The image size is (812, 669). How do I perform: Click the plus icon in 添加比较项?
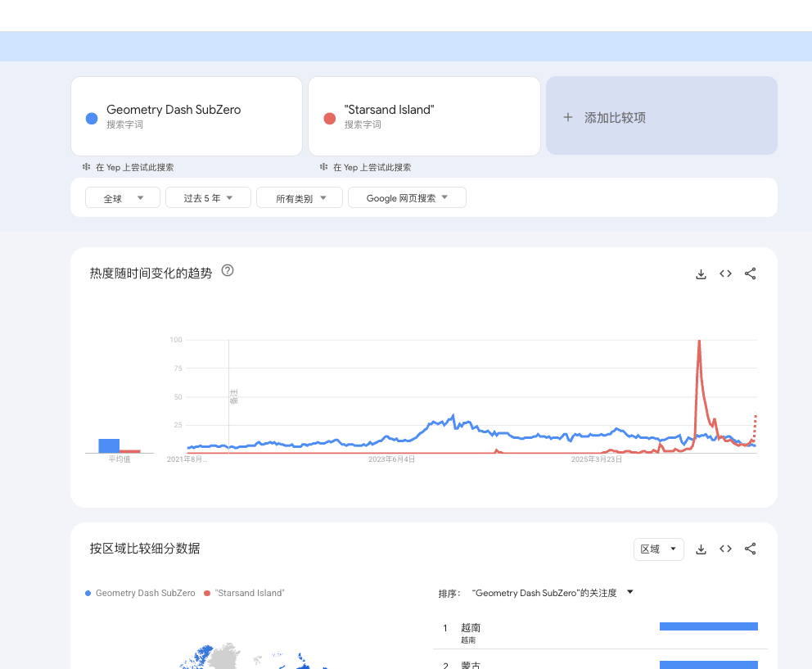click(x=568, y=117)
